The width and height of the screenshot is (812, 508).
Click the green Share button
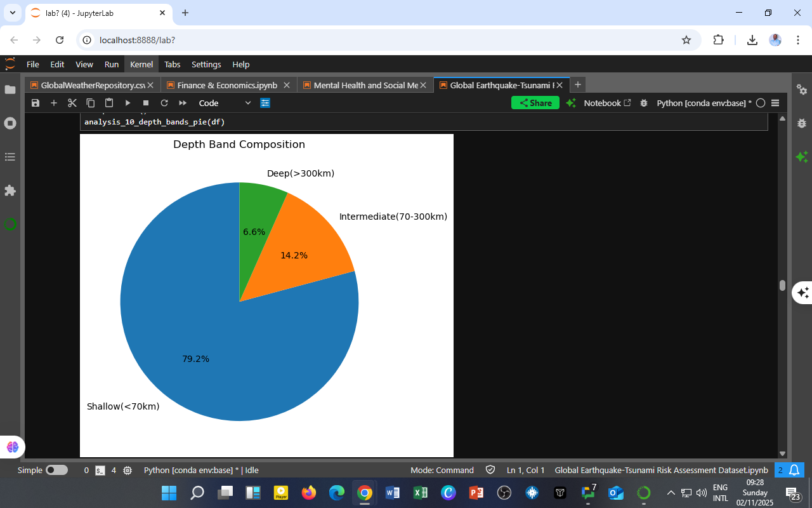(x=535, y=103)
